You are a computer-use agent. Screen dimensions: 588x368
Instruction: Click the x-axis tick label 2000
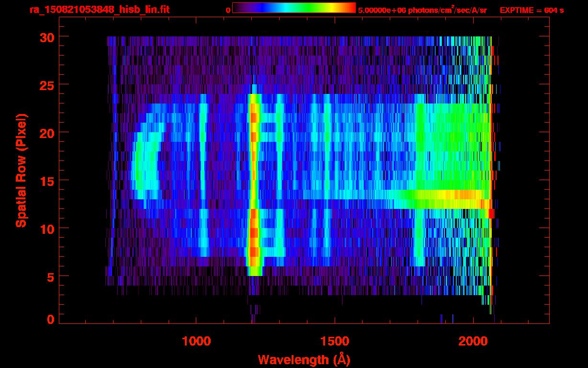(474, 341)
